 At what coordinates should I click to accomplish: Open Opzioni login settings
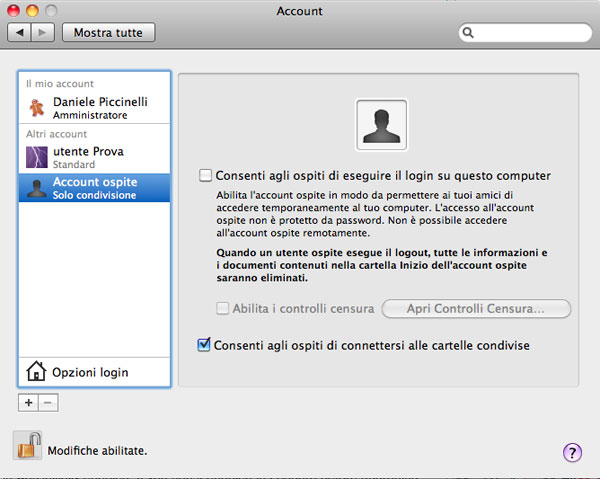pyautogui.click(x=90, y=372)
